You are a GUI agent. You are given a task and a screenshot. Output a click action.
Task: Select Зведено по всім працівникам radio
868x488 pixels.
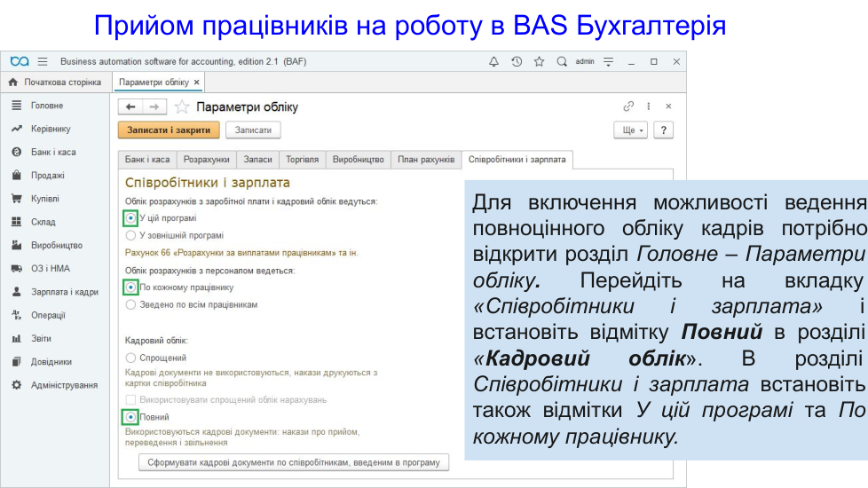point(131,304)
